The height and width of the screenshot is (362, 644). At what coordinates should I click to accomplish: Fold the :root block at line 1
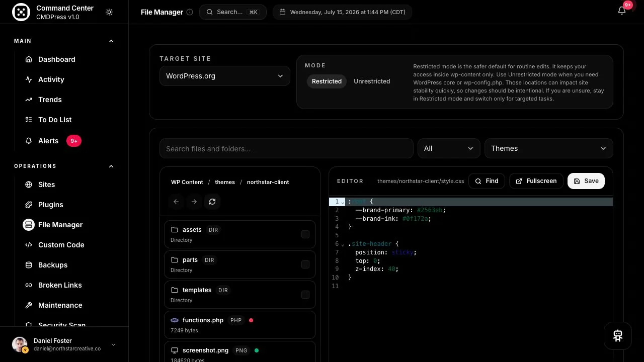[x=343, y=202]
